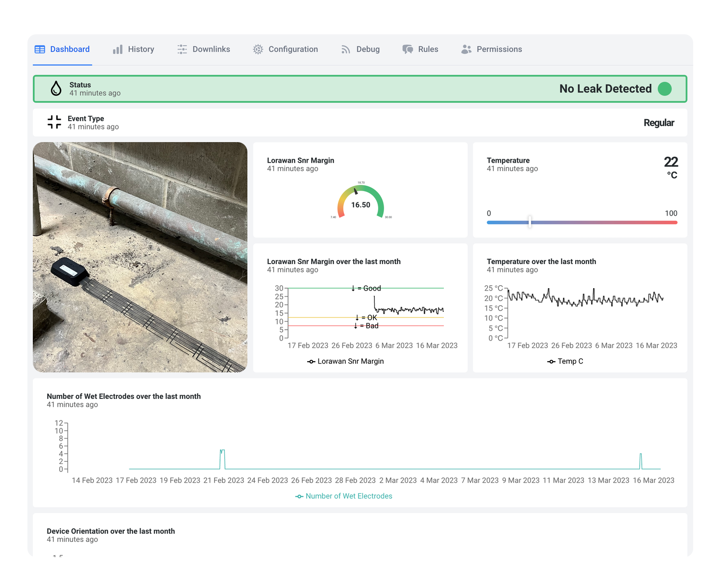Screen dimensions: 727x588
Task: Click the Downlinks sliders icon
Action: tap(182, 49)
